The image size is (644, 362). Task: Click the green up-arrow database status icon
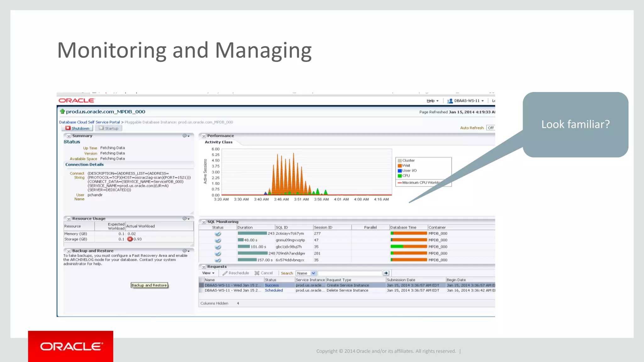[62, 112]
